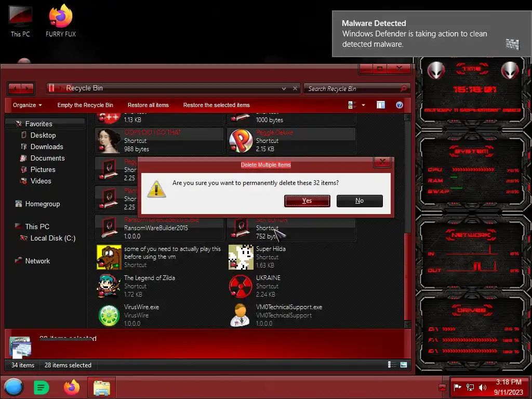
Task: Open the FURRY FUX Firefox desktop shortcut
Action: [x=61, y=20]
